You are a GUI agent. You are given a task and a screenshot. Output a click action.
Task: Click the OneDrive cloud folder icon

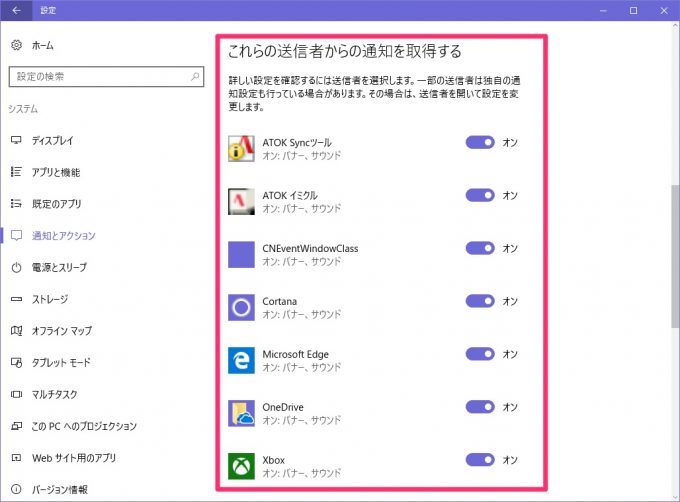coord(241,413)
